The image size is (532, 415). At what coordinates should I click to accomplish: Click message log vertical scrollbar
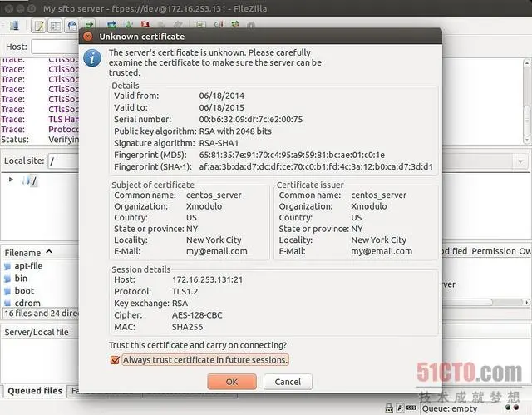click(527, 101)
